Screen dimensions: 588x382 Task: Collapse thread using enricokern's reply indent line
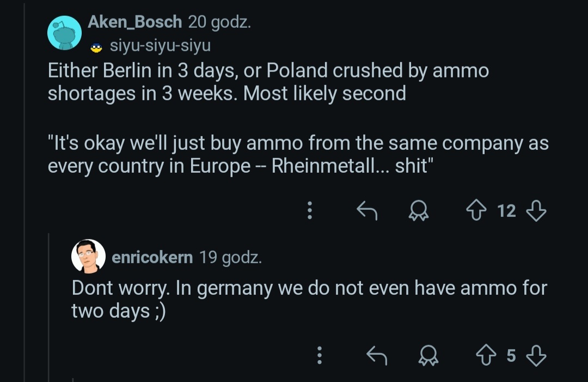[48, 305]
